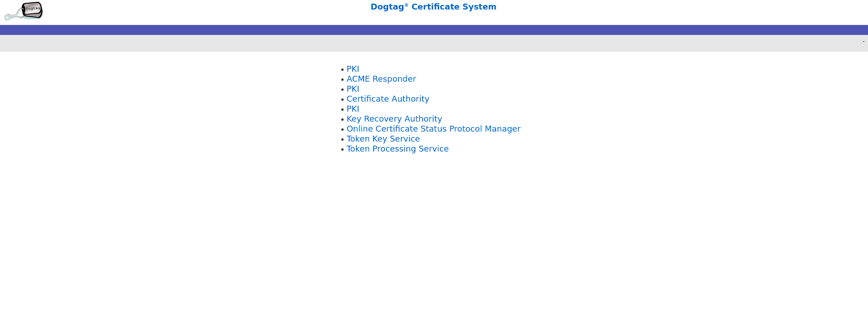This screenshot has width=868, height=314.
Task: Click PKI link above Certificate Authority
Action: [x=353, y=89]
